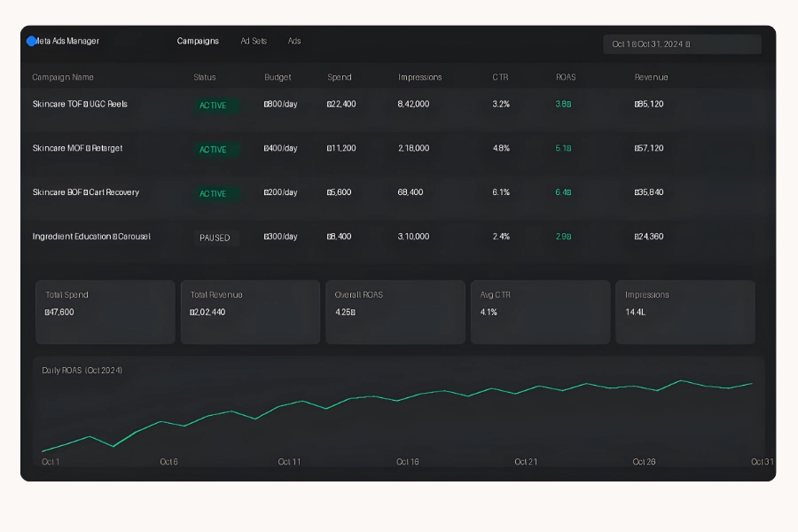This screenshot has width=798, height=532.
Task: Click the 800/day budget of Skincare TOF
Action: 280,104
